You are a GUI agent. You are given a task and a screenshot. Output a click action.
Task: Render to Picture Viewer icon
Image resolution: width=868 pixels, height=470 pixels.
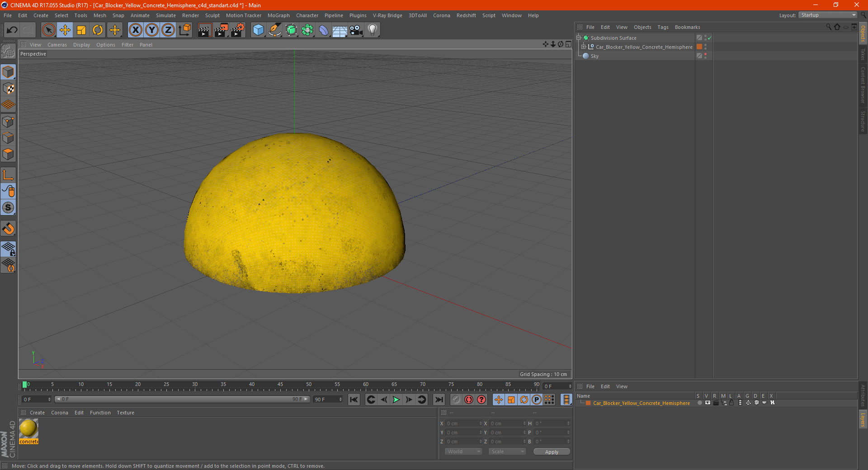(x=221, y=30)
